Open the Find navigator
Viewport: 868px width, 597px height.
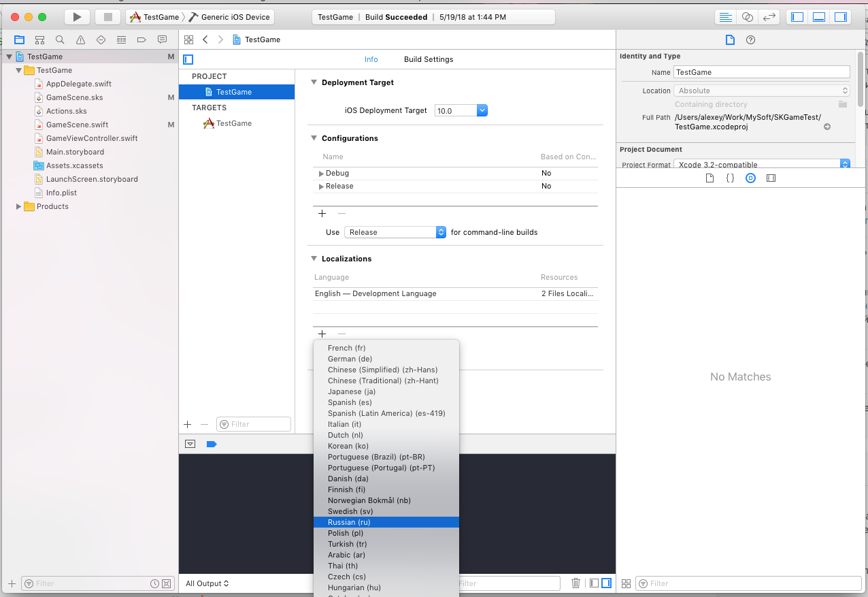pyautogui.click(x=60, y=39)
